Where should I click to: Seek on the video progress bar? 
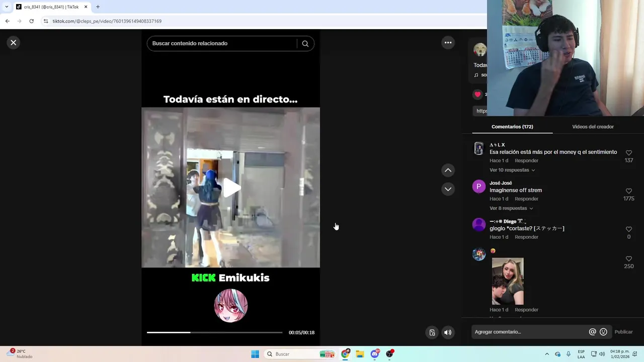coord(214,332)
